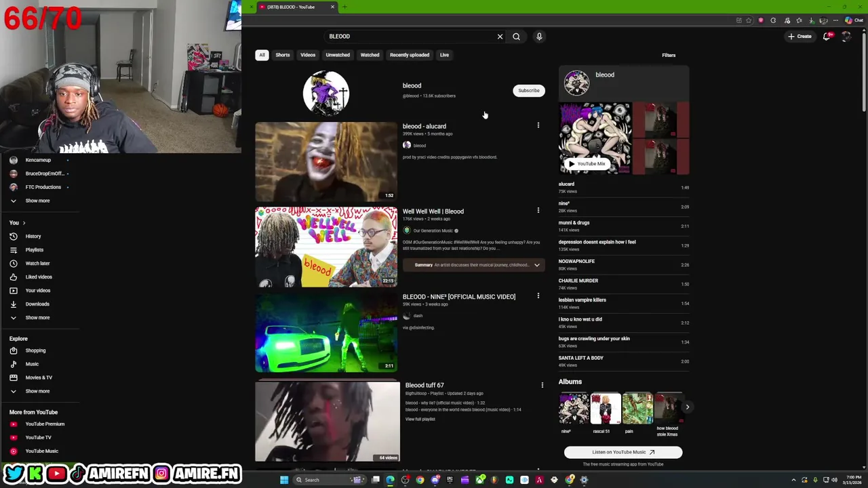Open browser downloads toolbar icon
Screen dimensions: 868x488
point(812,20)
